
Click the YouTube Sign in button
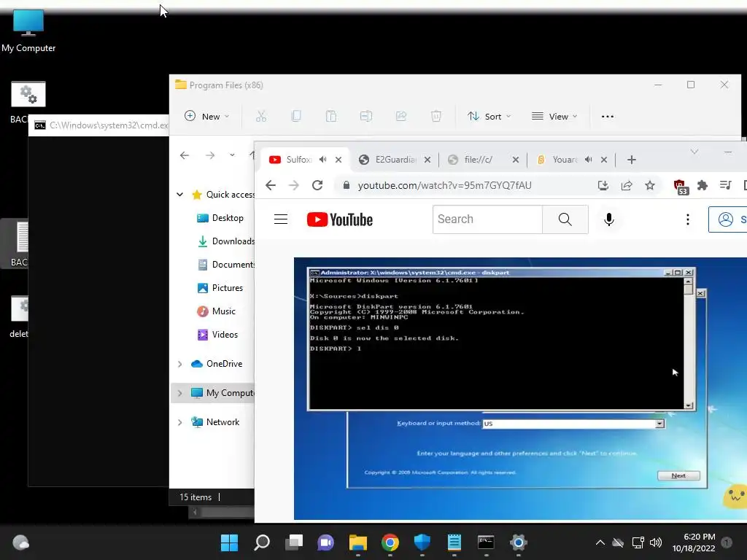[727, 219]
